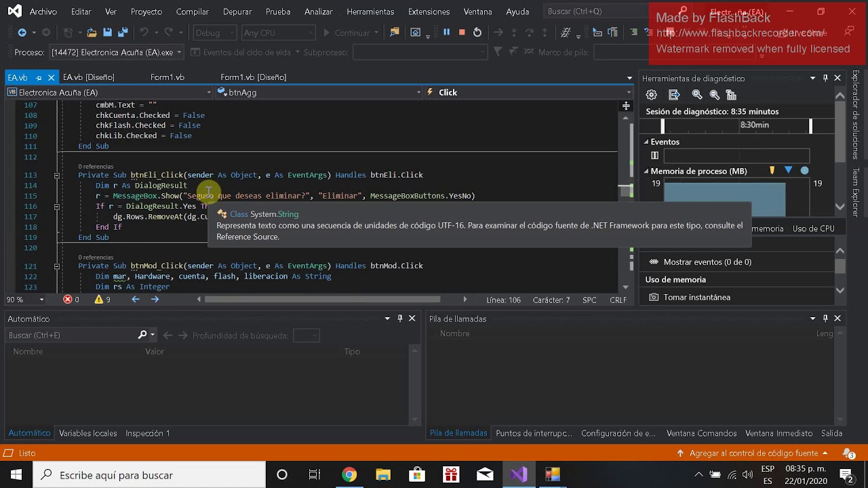The height and width of the screenshot is (488, 868).
Task: Click the Save All icon
Action: tap(123, 33)
